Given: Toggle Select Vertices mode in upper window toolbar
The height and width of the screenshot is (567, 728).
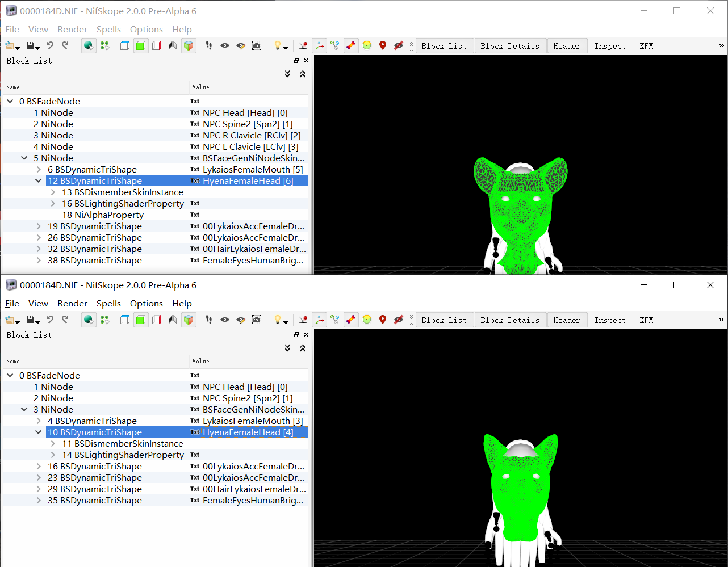Looking at the screenshot, I should pyautogui.click(x=104, y=46).
